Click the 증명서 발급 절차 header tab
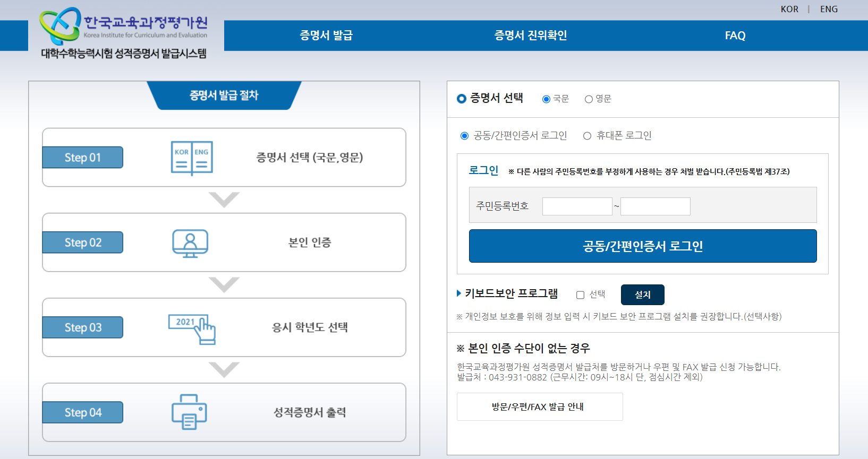The image size is (868, 459). [224, 96]
